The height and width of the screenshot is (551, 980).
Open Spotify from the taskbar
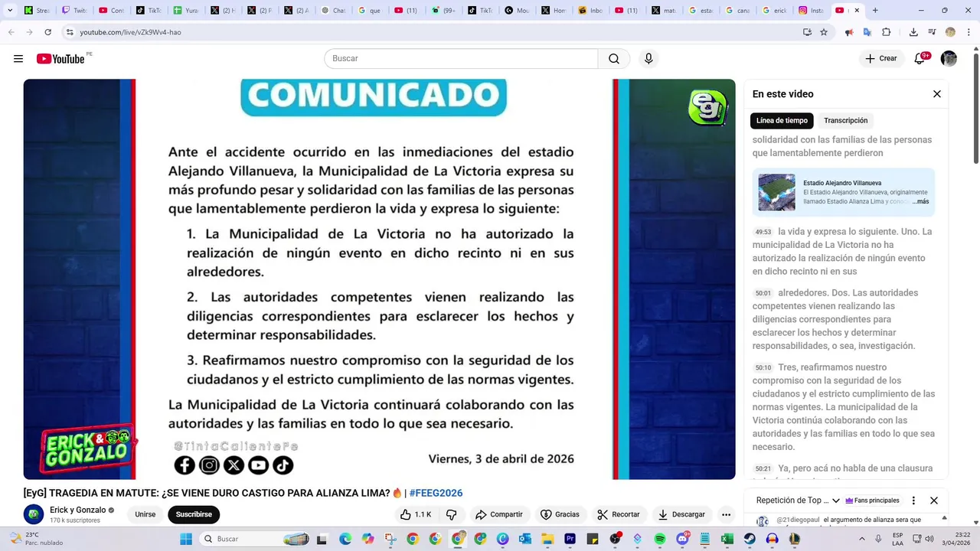[660, 539]
